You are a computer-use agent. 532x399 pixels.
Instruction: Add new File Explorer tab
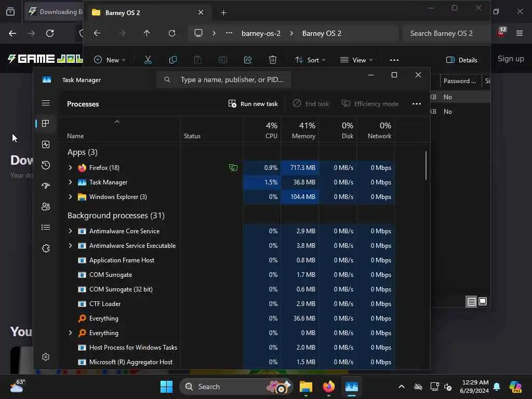click(223, 12)
